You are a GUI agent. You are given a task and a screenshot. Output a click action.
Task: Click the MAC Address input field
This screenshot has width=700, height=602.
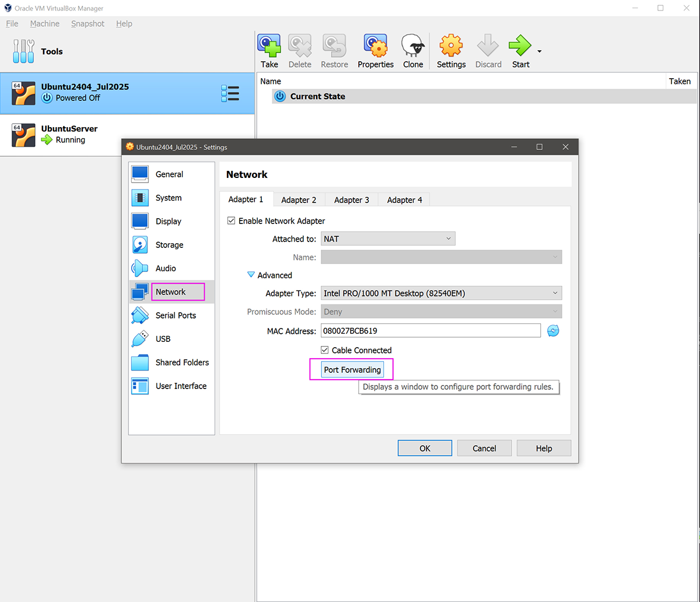[x=431, y=331]
